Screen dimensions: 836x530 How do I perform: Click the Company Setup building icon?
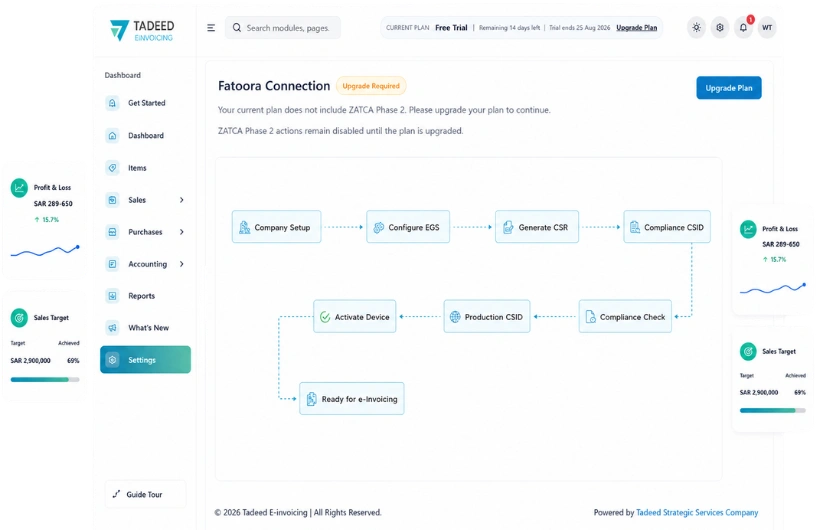[244, 227]
